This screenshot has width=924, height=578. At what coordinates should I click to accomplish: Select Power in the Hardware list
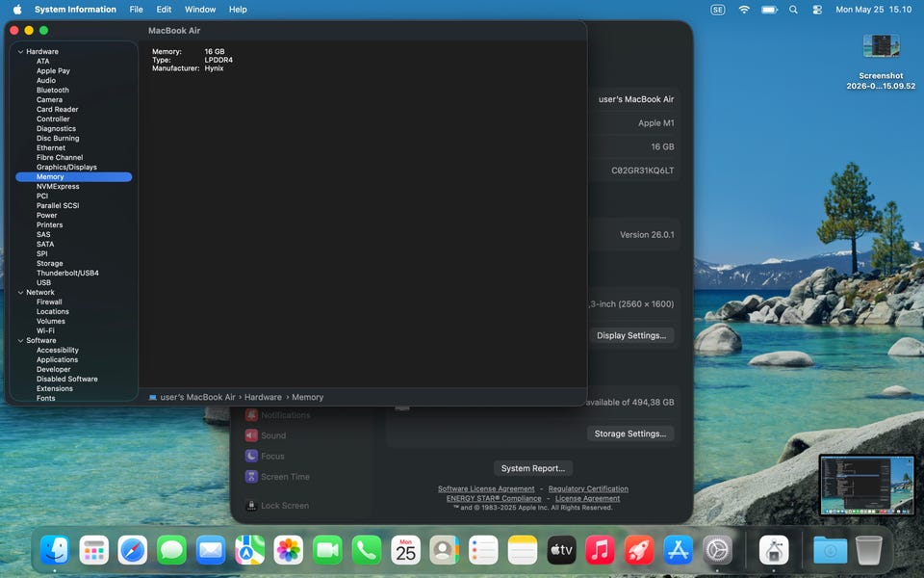[46, 215]
